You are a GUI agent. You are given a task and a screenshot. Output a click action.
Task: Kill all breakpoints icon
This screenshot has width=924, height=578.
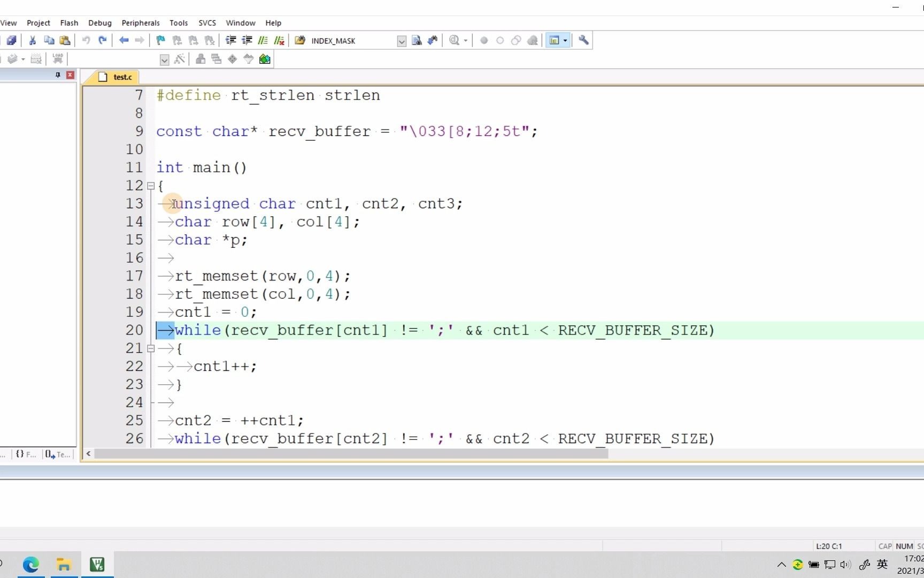click(x=533, y=40)
